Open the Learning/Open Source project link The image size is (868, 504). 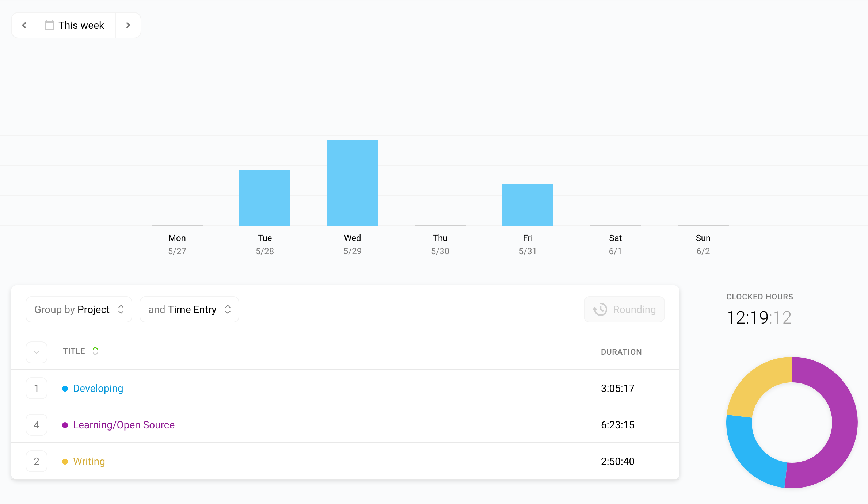click(x=124, y=425)
